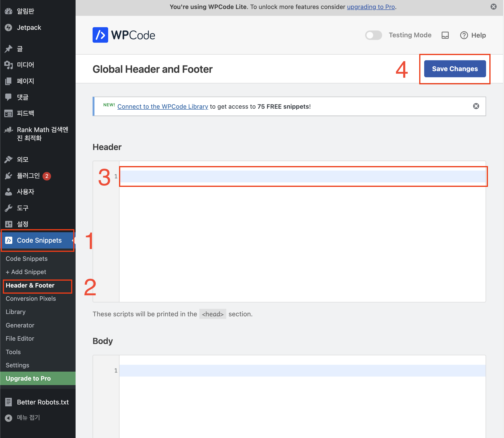
Task: Click the Save Changes button
Action: pos(454,69)
